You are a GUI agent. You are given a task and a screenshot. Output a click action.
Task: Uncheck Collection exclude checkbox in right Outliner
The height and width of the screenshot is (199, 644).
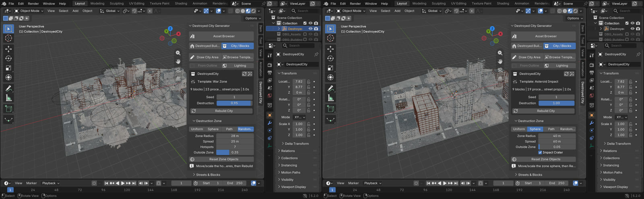627,23
